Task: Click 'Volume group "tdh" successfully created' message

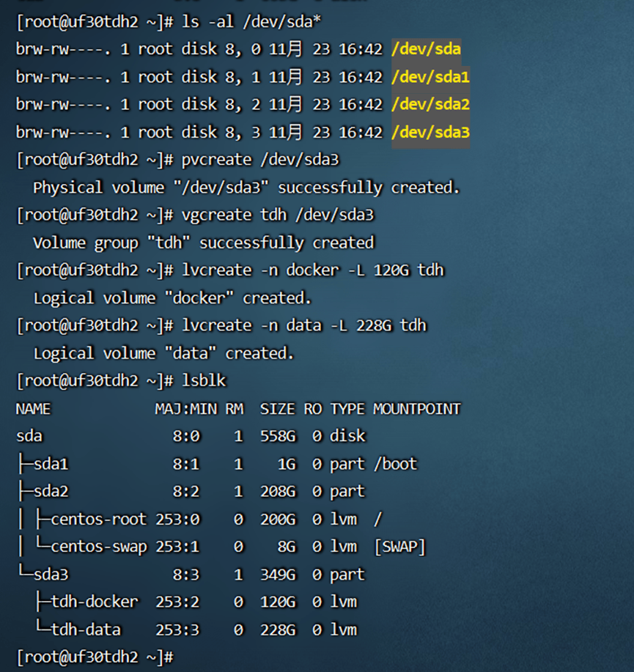Action: pyautogui.click(x=204, y=243)
